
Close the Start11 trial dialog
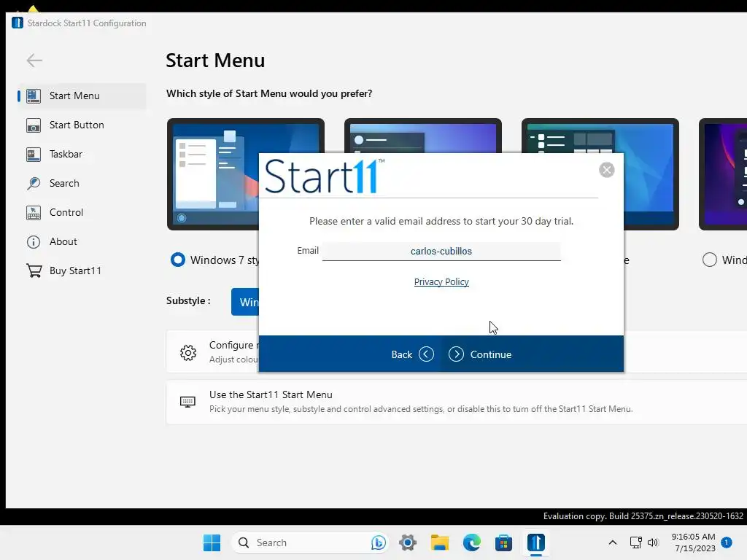pyautogui.click(x=606, y=170)
